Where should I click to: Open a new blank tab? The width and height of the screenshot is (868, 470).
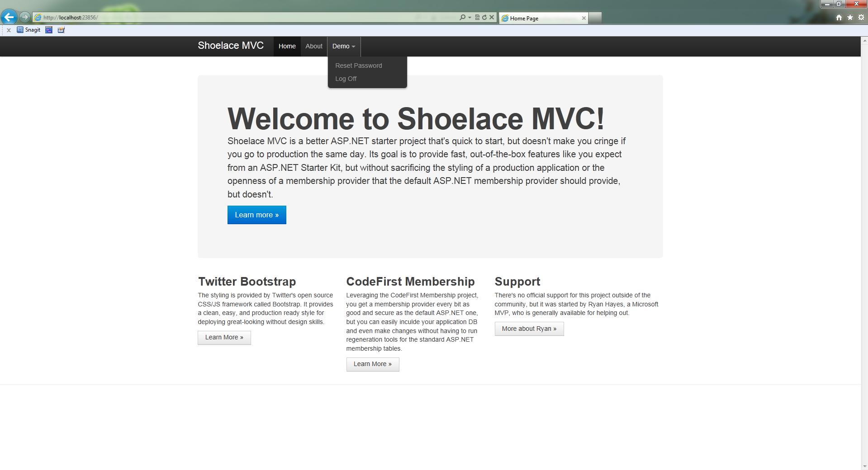pyautogui.click(x=595, y=18)
